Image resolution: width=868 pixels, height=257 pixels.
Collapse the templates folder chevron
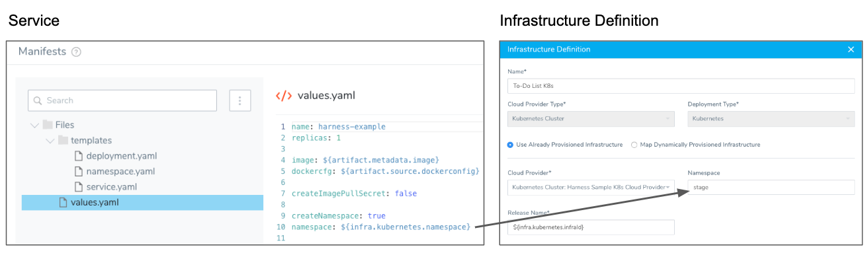pos(50,141)
